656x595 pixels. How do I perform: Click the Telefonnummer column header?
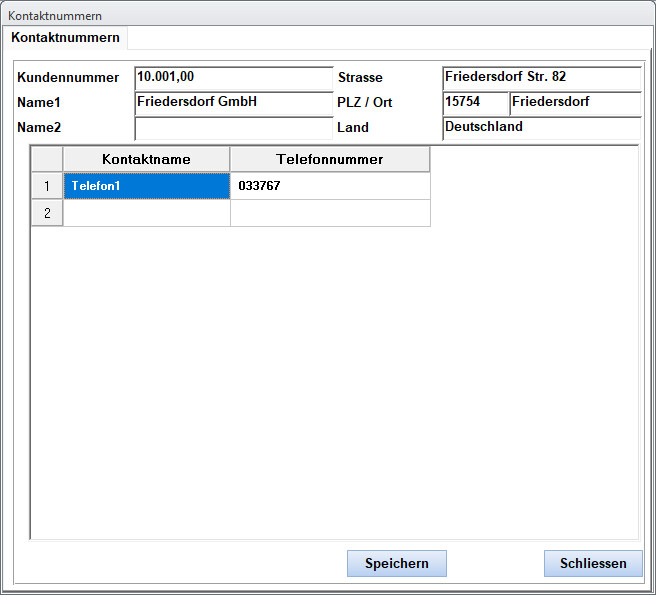tap(330, 159)
